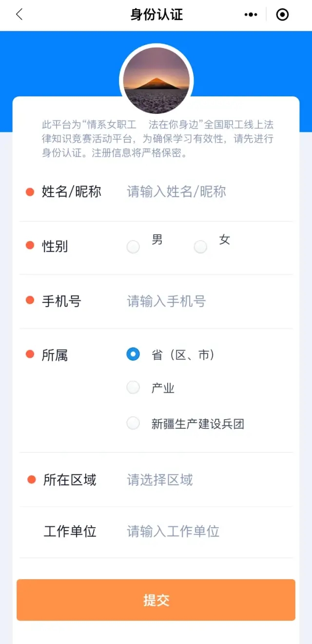Tap the 性别 field label
Screen dimensions: 312x644
(x=55, y=246)
